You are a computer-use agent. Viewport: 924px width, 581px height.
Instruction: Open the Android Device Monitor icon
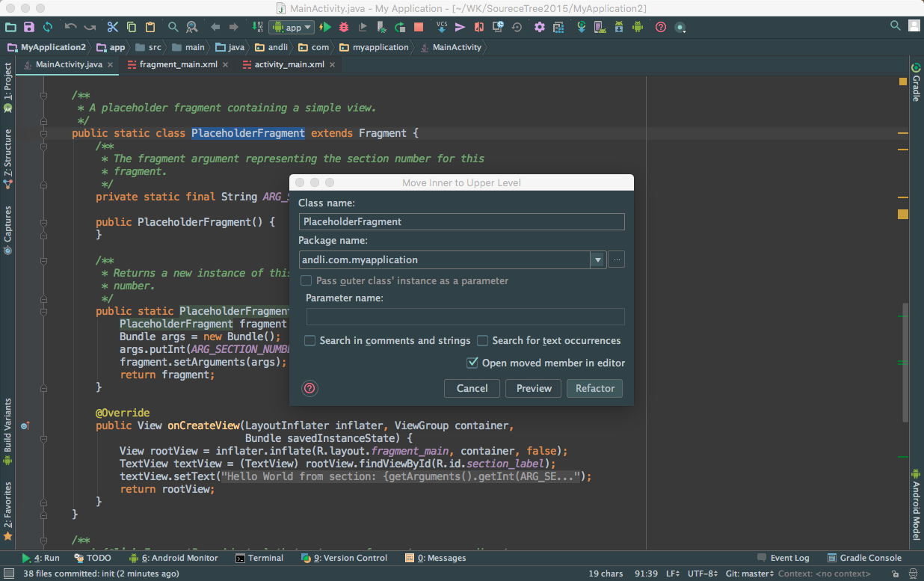tap(638, 27)
